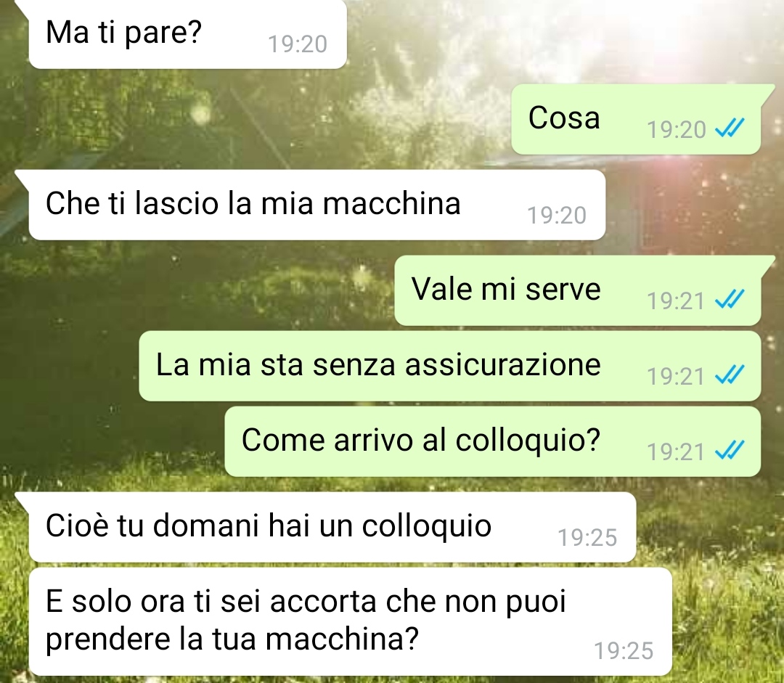Select 'La mia sta senza assicurazione' message

click(x=450, y=366)
